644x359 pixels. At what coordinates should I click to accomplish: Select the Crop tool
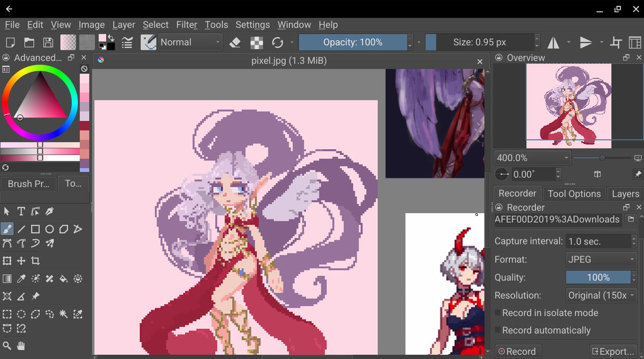click(x=35, y=261)
